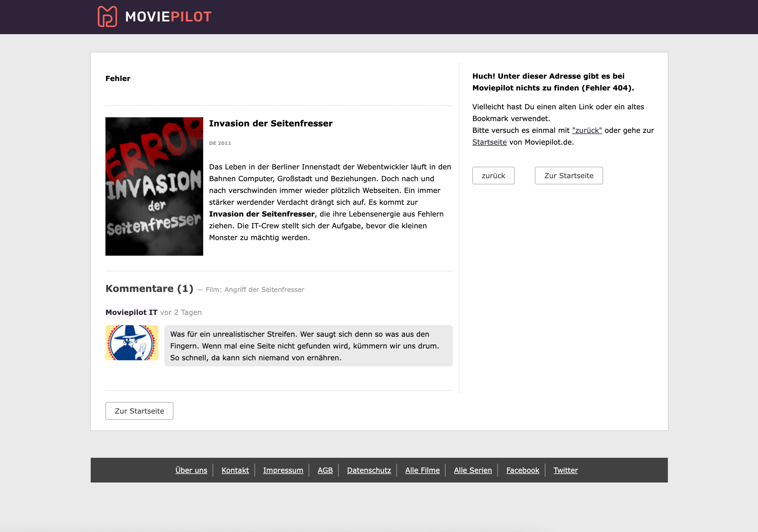The width and height of the screenshot is (758, 532).
Task: Open AGB footer link
Action: [325, 470]
